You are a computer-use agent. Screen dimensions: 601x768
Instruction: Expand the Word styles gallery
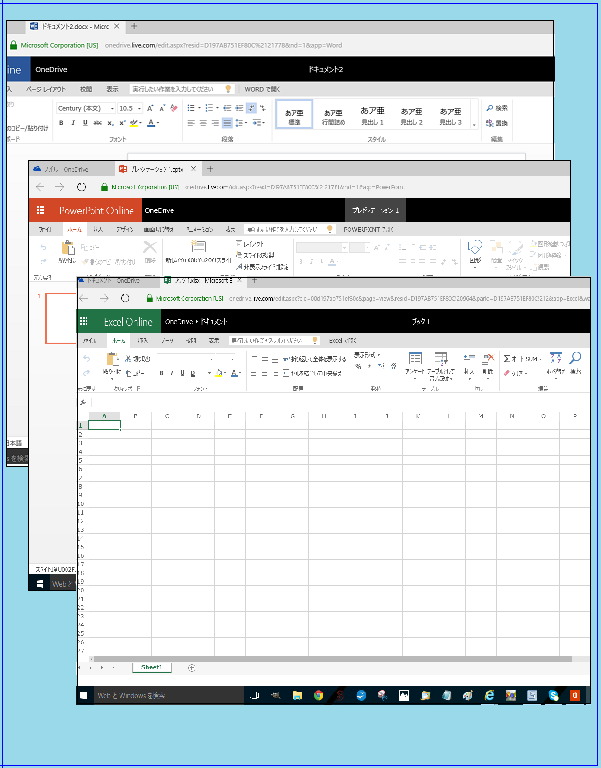474,125
